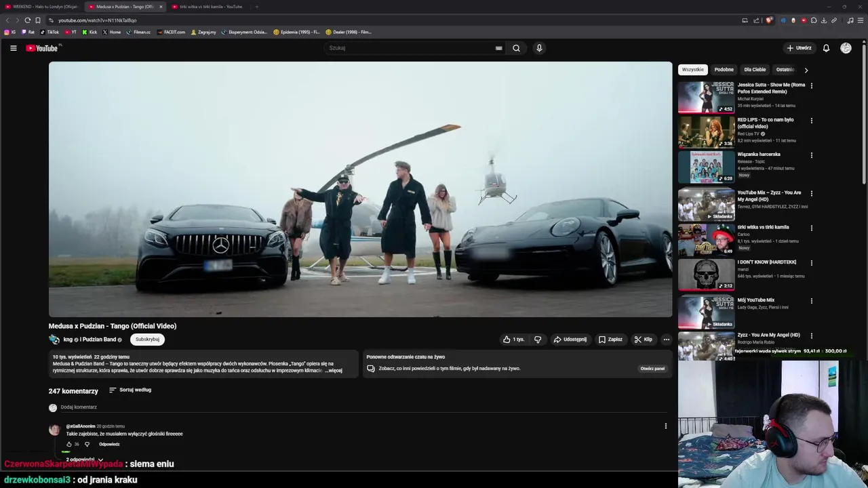Image resolution: width=868 pixels, height=488 pixels.
Task: Open the on-screen keyboard icon in search
Action: (x=498, y=48)
